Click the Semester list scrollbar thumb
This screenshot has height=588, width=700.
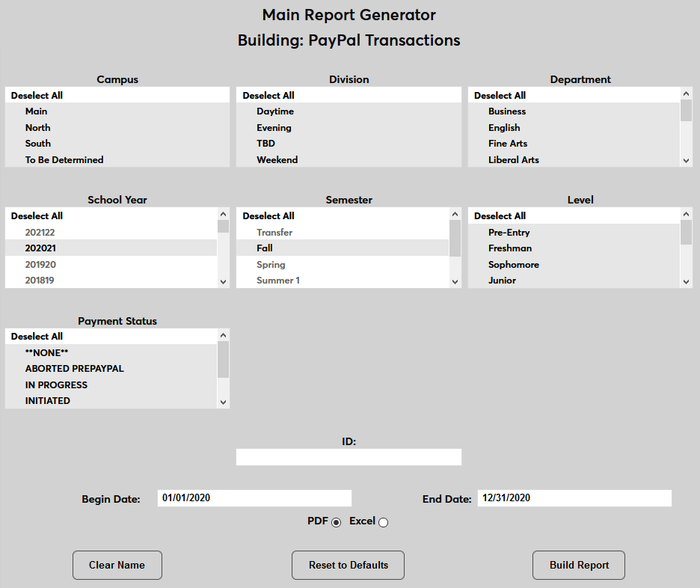[x=455, y=239]
